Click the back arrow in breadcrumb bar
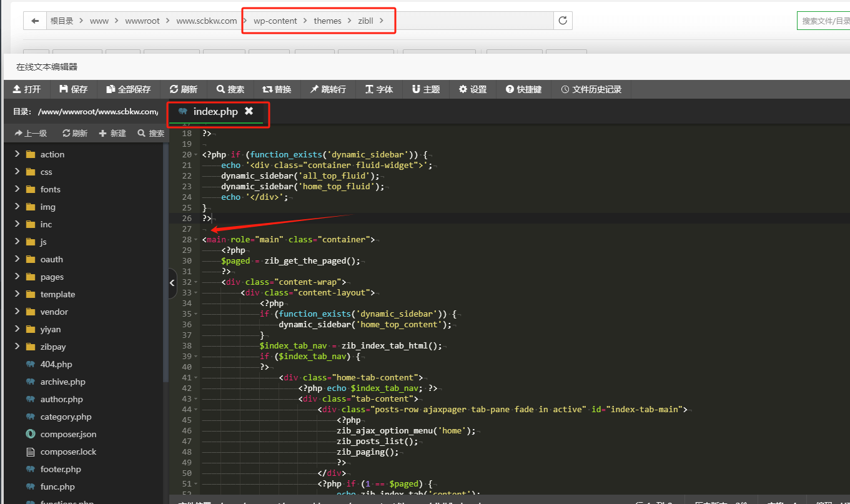The image size is (850, 504). (x=35, y=21)
